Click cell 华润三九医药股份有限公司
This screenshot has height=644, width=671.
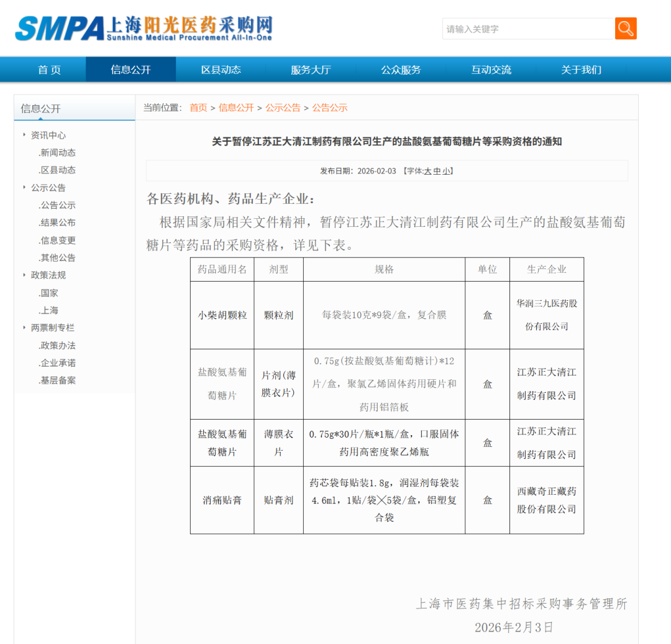click(x=547, y=315)
